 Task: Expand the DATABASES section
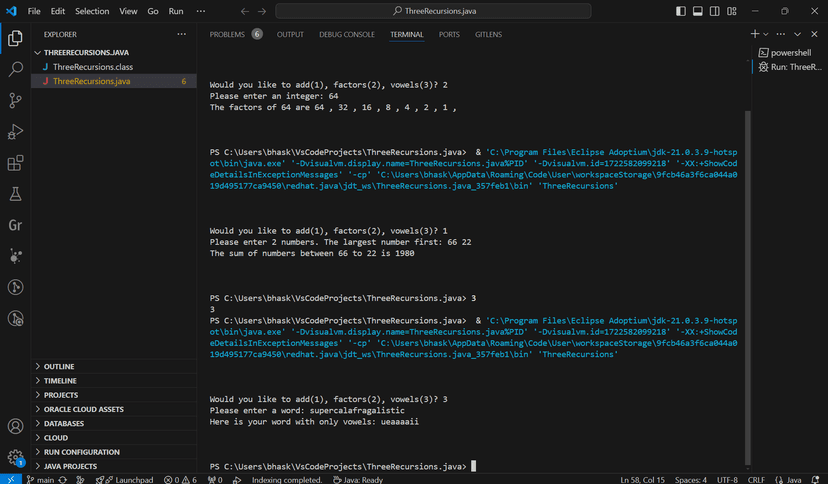point(114,423)
